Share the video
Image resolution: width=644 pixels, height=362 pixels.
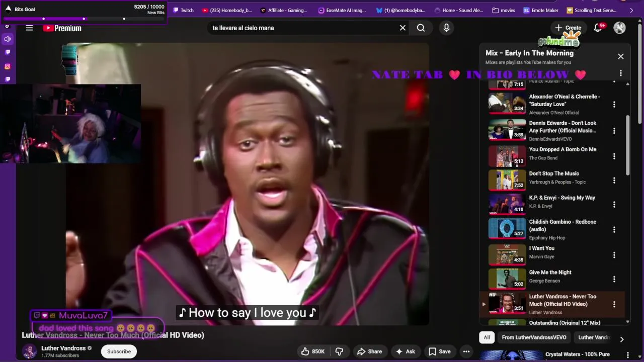click(x=369, y=351)
